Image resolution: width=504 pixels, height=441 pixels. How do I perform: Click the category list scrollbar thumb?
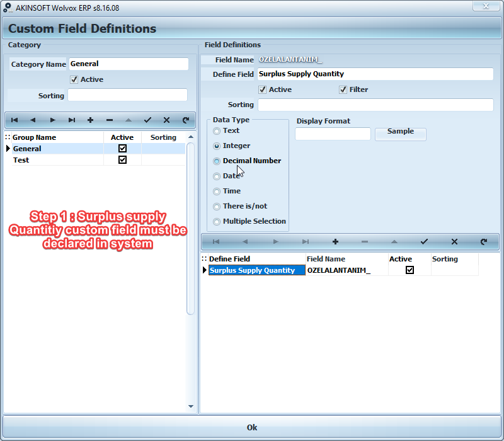[x=191, y=229]
